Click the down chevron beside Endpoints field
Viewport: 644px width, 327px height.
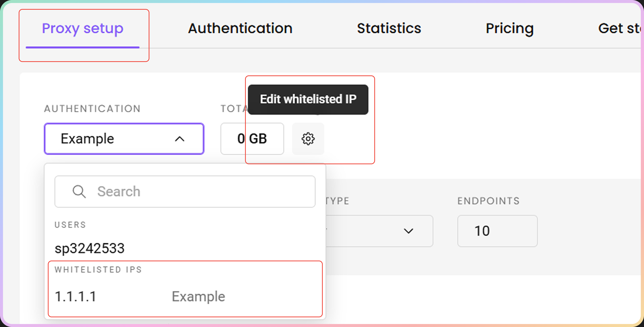(408, 231)
